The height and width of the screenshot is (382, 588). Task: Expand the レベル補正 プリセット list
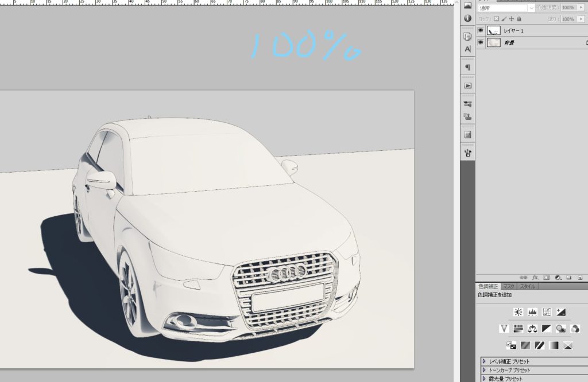(x=485, y=361)
